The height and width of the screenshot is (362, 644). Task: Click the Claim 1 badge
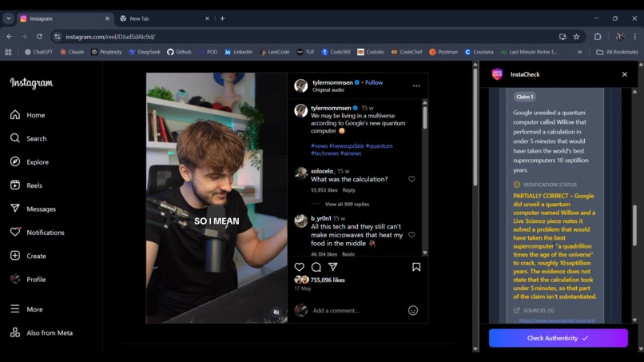(x=524, y=97)
